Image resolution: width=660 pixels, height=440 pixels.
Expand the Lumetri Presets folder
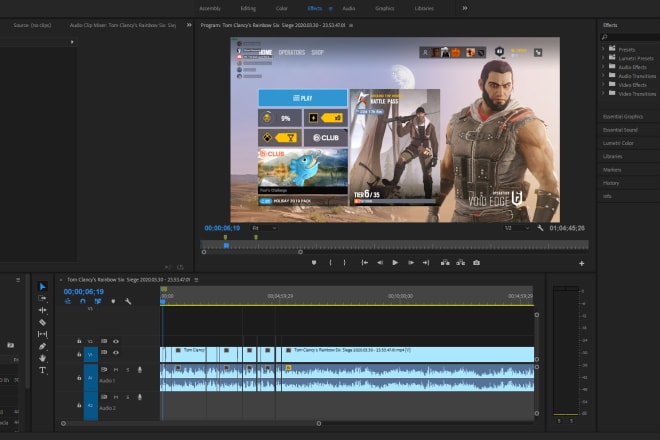pos(603,58)
